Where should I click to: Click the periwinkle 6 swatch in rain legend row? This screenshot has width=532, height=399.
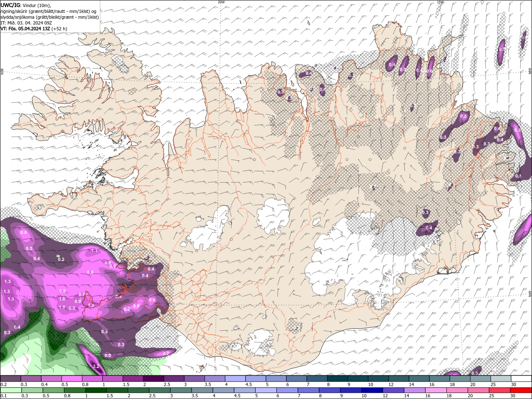pos(286,390)
